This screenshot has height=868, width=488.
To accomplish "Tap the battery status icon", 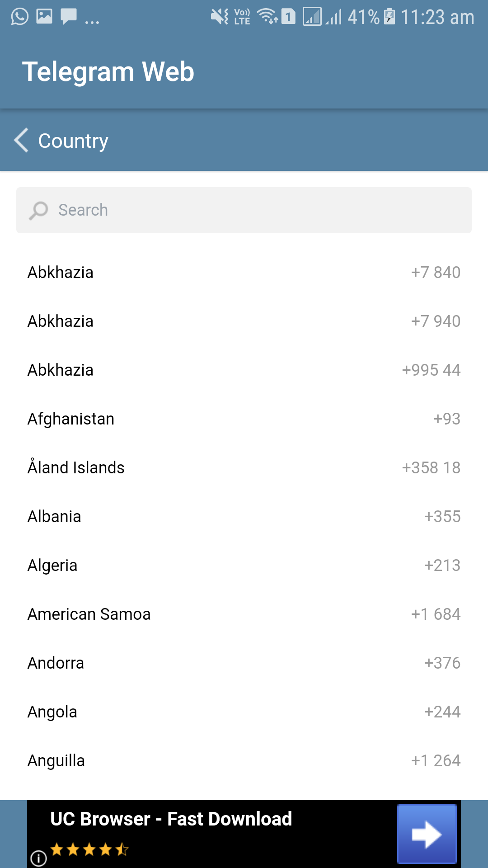I will (x=389, y=17).
